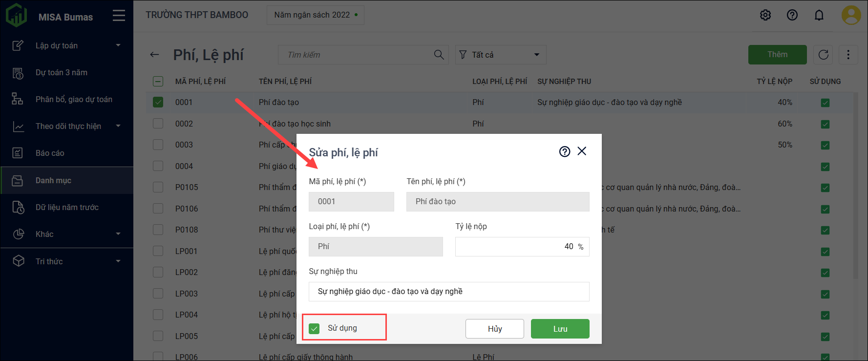Image resolution: width=868 pixels, height=361 pixels.
Task: Go to Báo cáo in the sidebar
Action: (x=50, y=153)
